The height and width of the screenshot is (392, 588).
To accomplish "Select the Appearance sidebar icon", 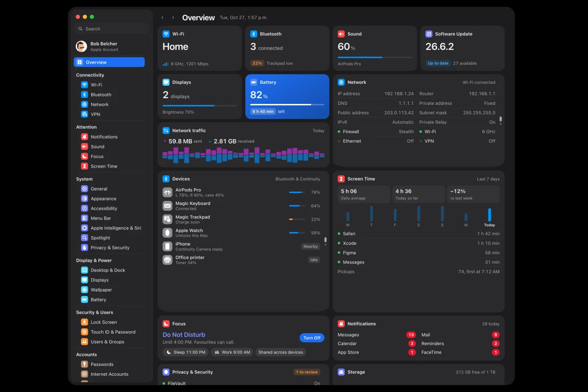I will (84, 198).
